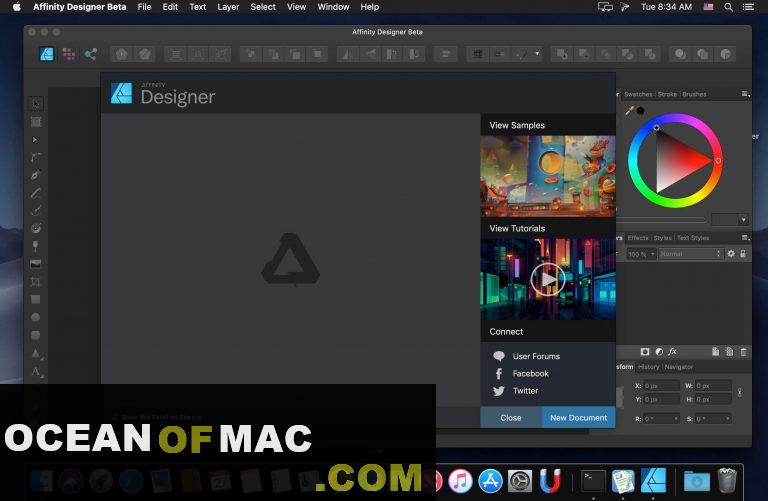Select the Triangle shape tool
Viewport: 768px width, 501px height.
(35, 353)
